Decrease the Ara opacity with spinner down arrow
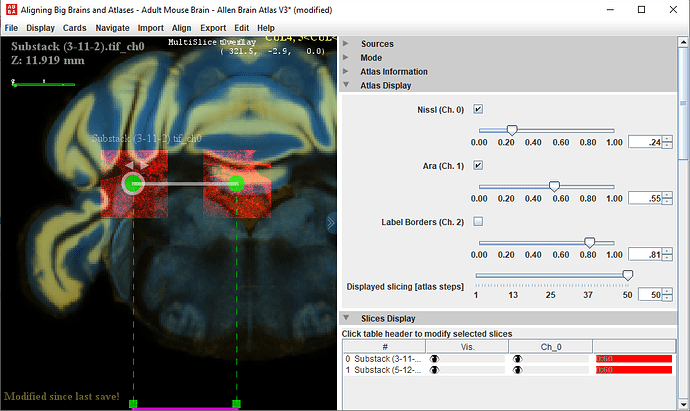Image resolution: width=690 pixels, height=411 pixels. (x=667, y=202)
